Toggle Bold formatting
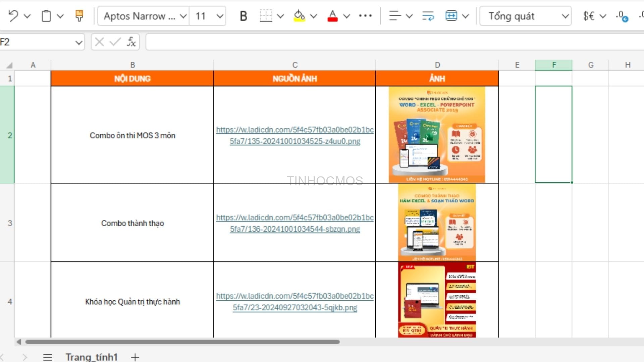The width and height of the screenshot is (644, 362). 244,16
